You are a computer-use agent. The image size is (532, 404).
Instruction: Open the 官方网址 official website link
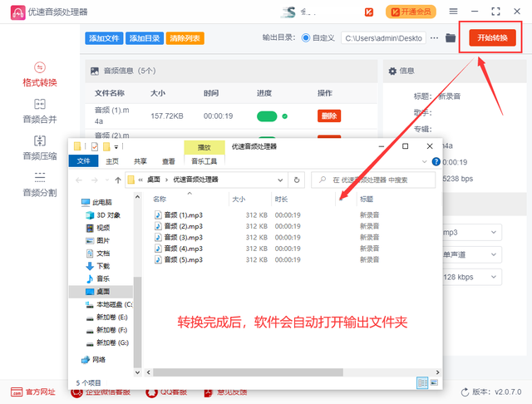(33, 392)
